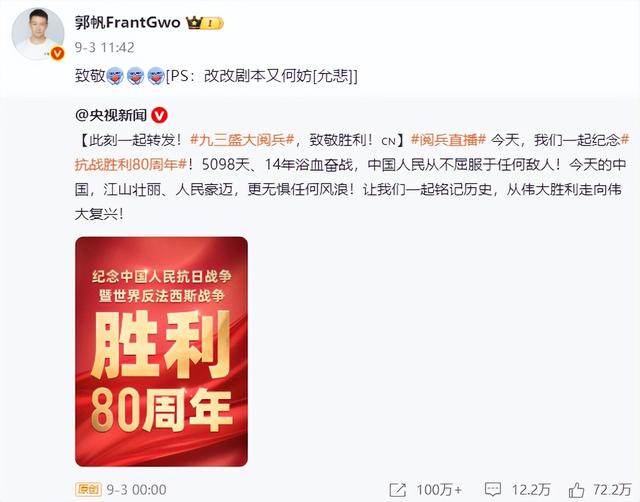Click the repost share icon

(398, 490)
